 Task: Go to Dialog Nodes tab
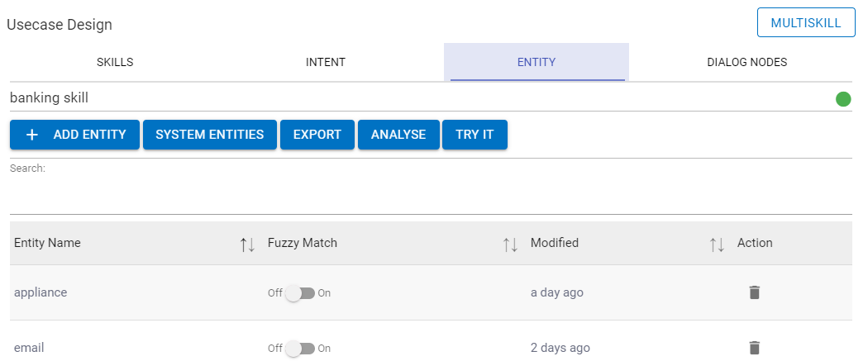746,62
